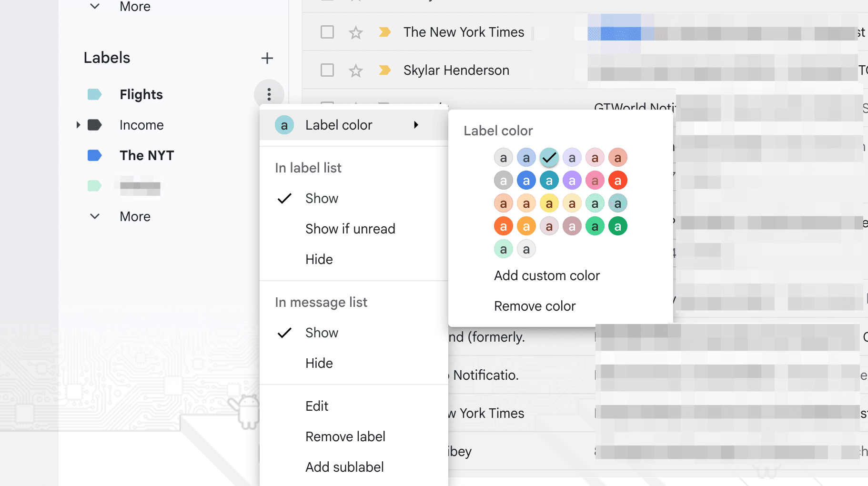Select 'Edit' in the label menu
Screen dimensions: 868x486
[316, 405]
